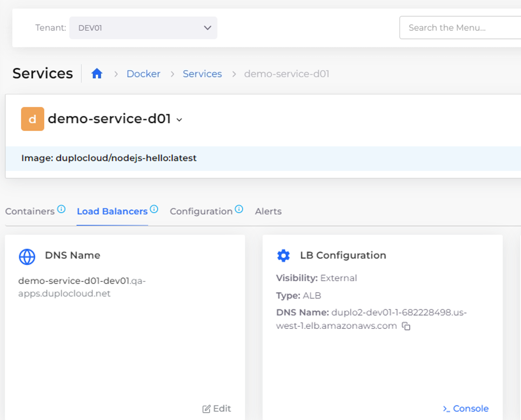The width and height of the screenshot is (521, 420).
Task: Expand the demo-service-d01 title chevron
Action: coord(179,120)
